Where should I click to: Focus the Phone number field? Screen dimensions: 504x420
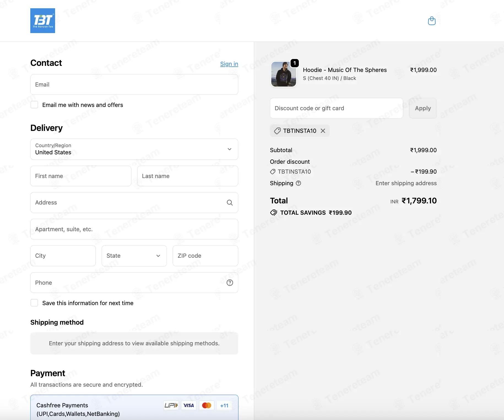pyautogui.click(x=134, y=283)
